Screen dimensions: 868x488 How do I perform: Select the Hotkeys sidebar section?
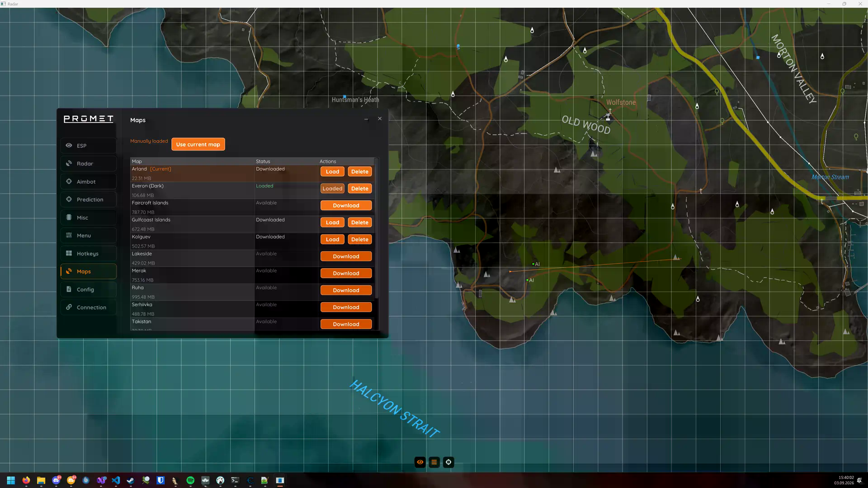(x=89, y=253)
